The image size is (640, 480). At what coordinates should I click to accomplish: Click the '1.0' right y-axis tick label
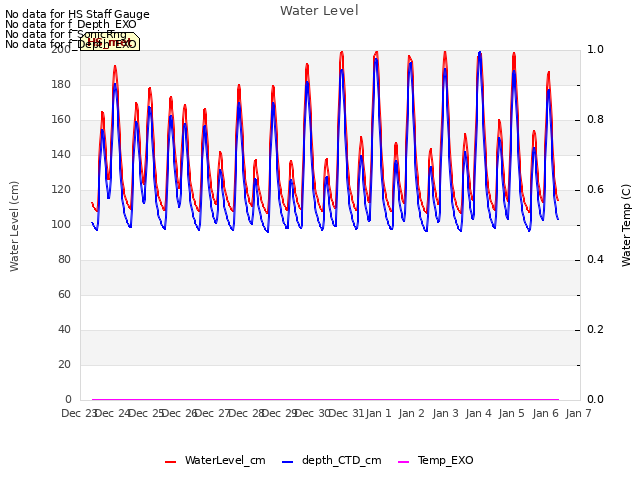[595, 49]
